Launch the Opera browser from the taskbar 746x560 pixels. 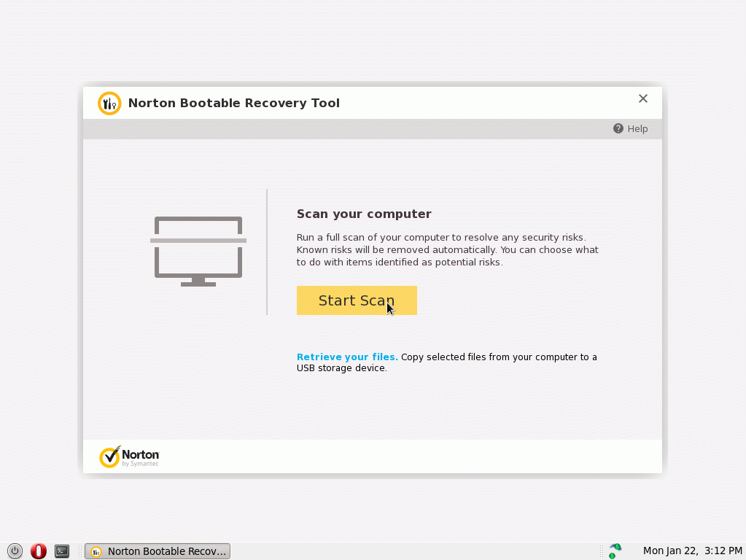pos(39,551)
